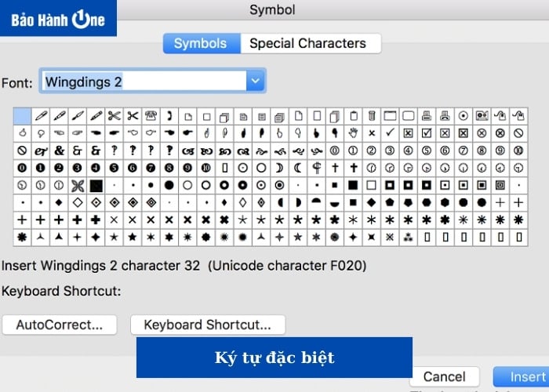Cancel the Symbol dialog
This screenshot has width=549, height=392.
click(x=445, y=376)
